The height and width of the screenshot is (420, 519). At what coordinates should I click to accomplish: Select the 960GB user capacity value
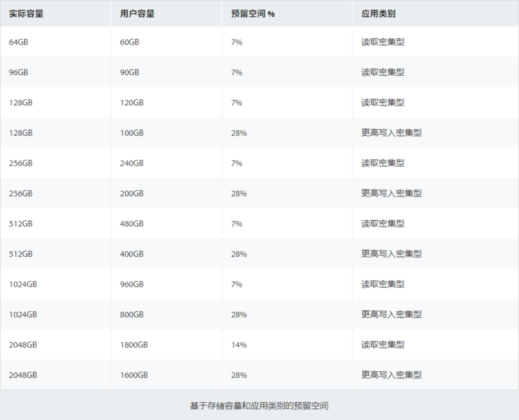click(x=129, y=284)
